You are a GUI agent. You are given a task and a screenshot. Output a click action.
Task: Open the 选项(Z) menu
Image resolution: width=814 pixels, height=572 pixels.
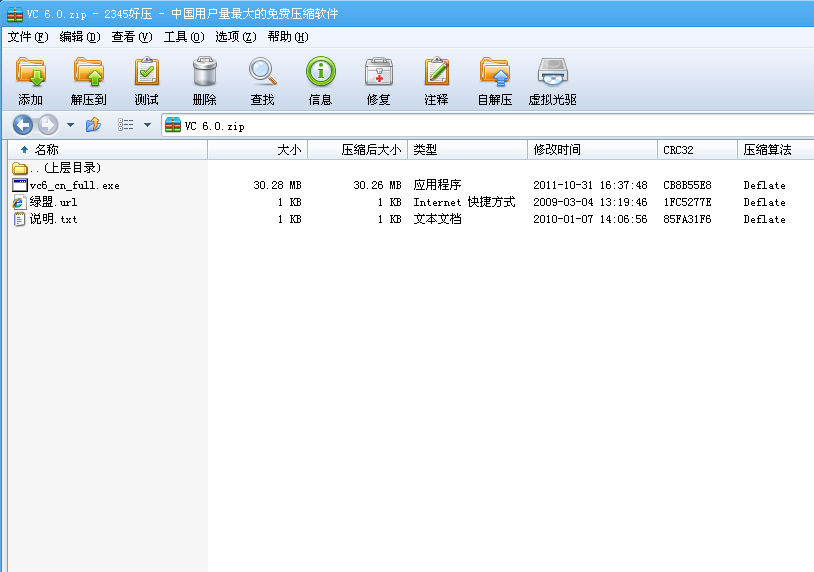(x=236, y=37)
